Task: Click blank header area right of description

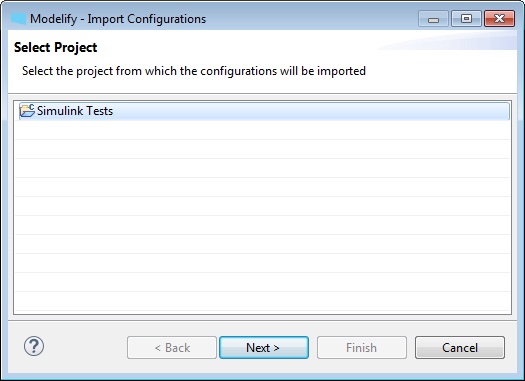Action: (440, 71)
